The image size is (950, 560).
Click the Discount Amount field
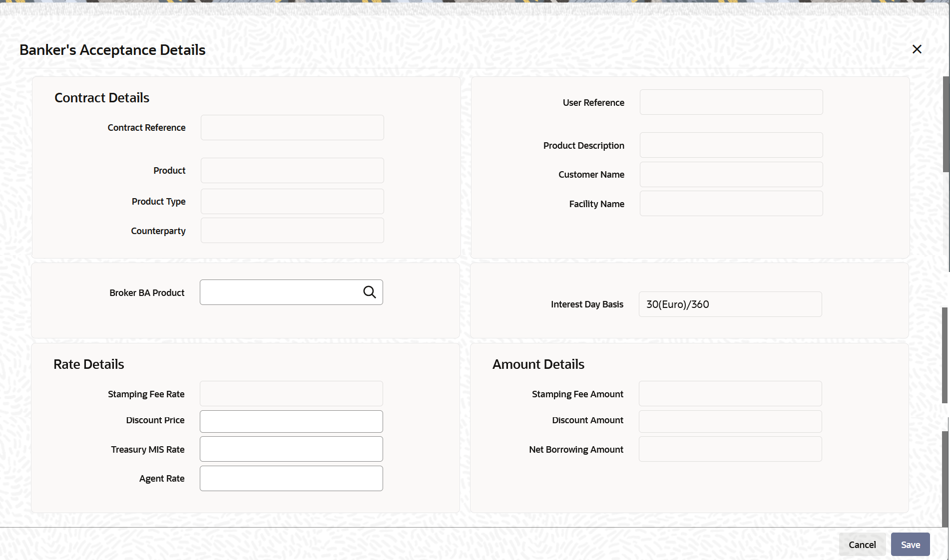click(730, 421)
